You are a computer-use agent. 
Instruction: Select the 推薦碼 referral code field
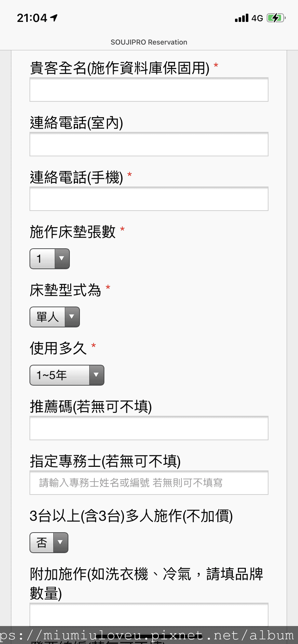click(x=149, y=428)
